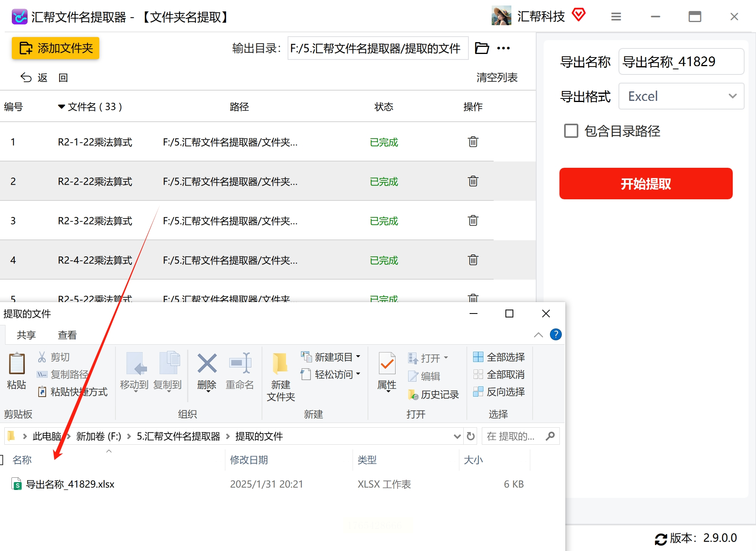
Task: Click 复制路径 in the clipboard group
Action: click(63, 375)
